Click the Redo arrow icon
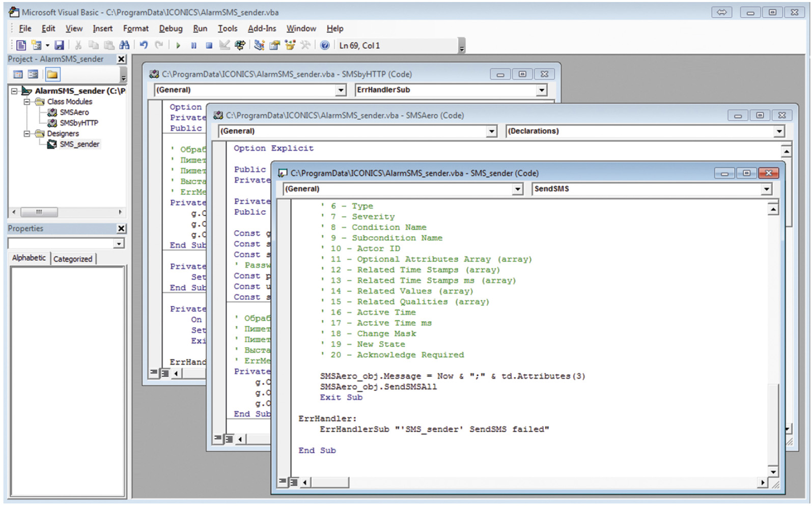812x506 pixels. click(x=159, y=45)
